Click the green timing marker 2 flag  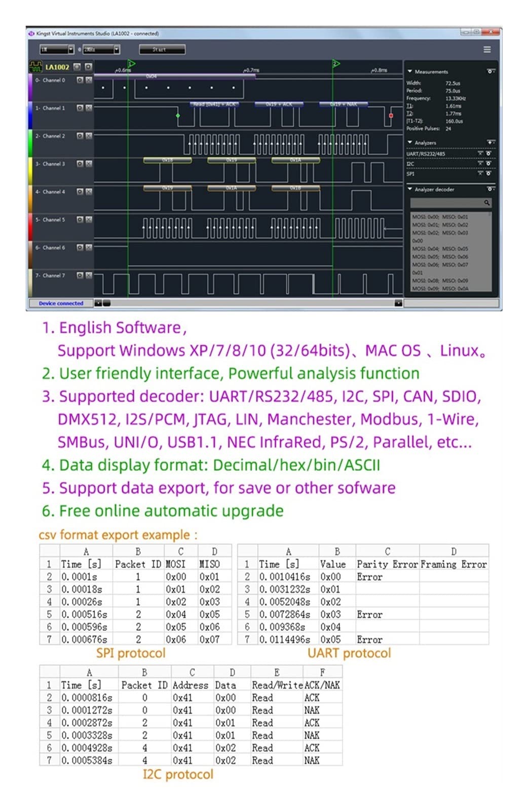[x=336, y=64]
